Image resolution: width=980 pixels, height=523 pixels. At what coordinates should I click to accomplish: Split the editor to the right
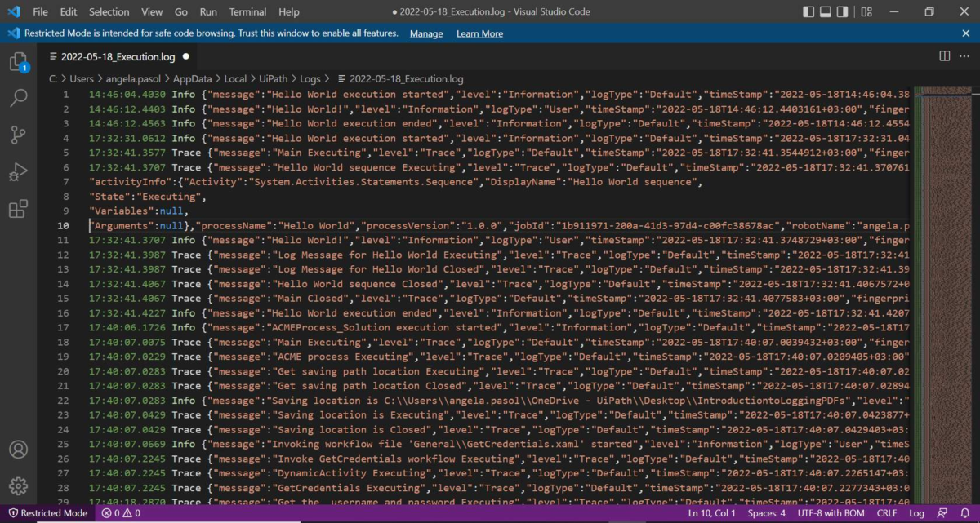pos(944,56)
